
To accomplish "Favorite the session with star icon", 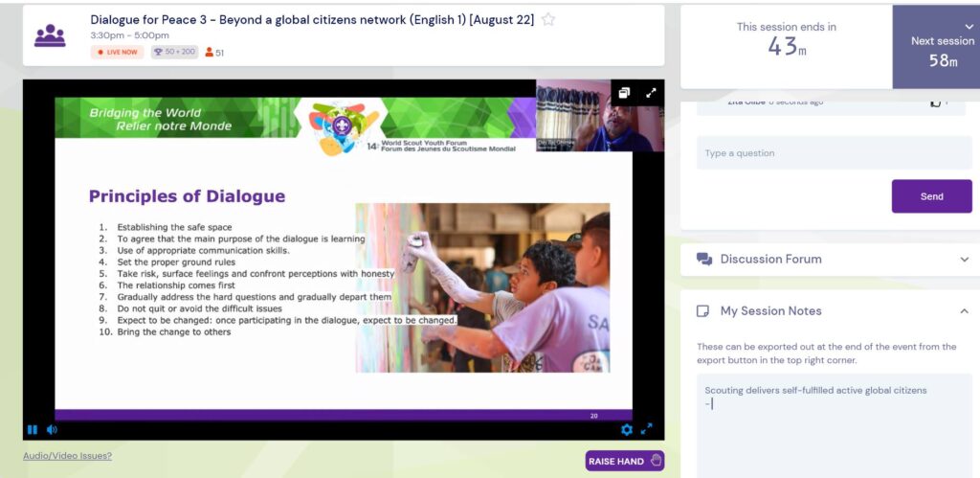I will pyautogui.click(x=548, y=19).
